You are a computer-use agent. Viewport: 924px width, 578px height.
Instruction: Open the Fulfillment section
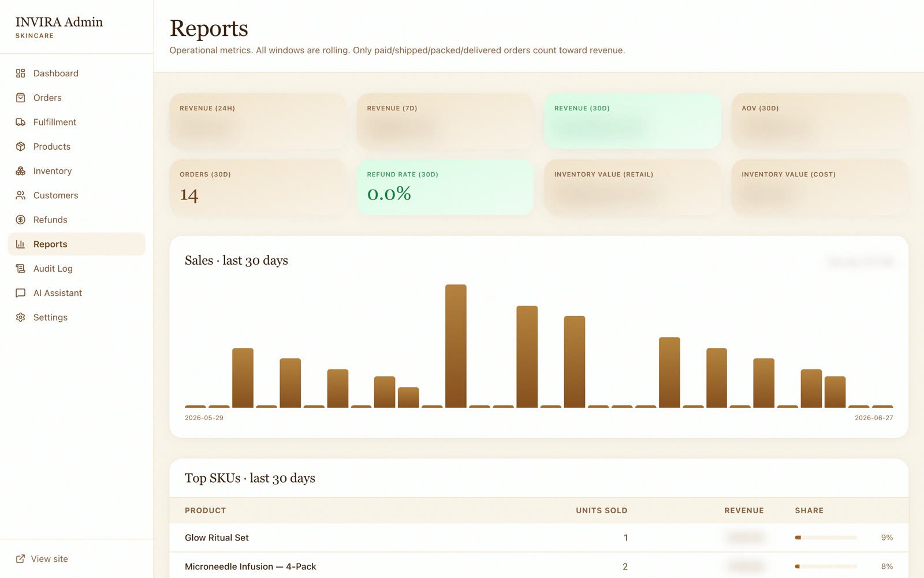pyautogui.click(x=77, y=122)
